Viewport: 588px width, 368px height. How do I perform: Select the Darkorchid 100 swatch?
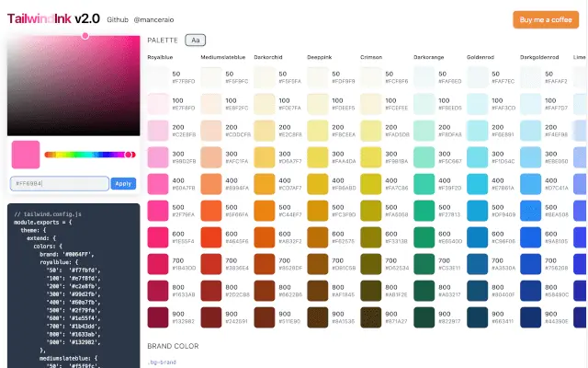265,104
